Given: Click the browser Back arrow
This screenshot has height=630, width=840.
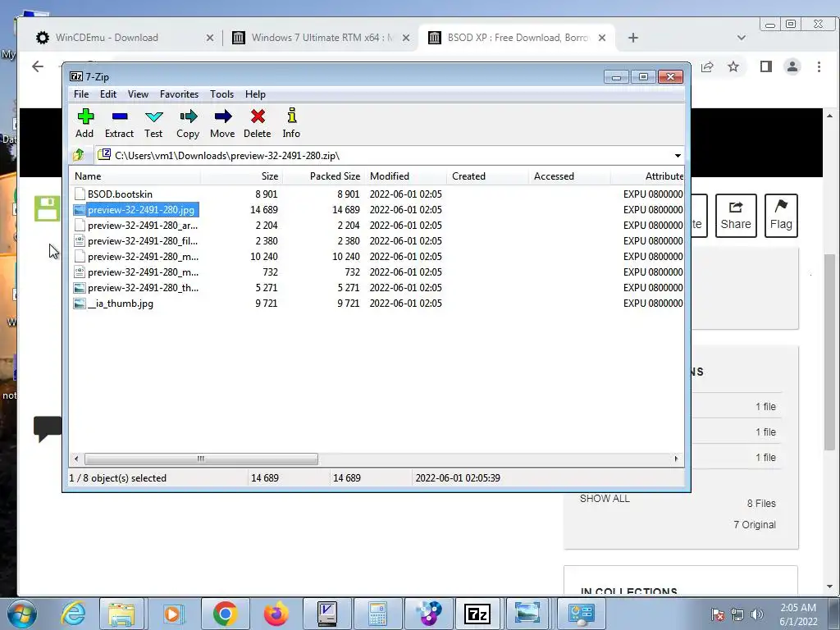Looking at the screenshot, I should tap(38, 66).
